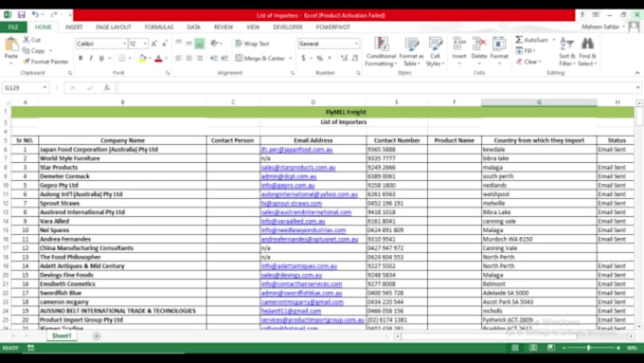Switch to the PAGE LAYOUT tab
This screenshot has height=363, width=644.
point(114,27)
